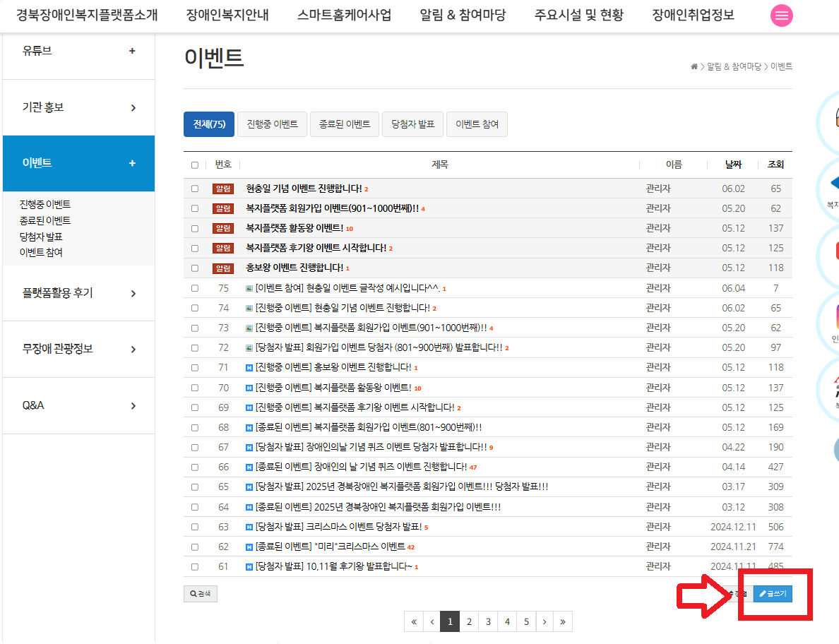The height and width of the screenshot is (644, 839).
Task: Jump to last page with double-right arrow
Action: [x=563, y=621]
